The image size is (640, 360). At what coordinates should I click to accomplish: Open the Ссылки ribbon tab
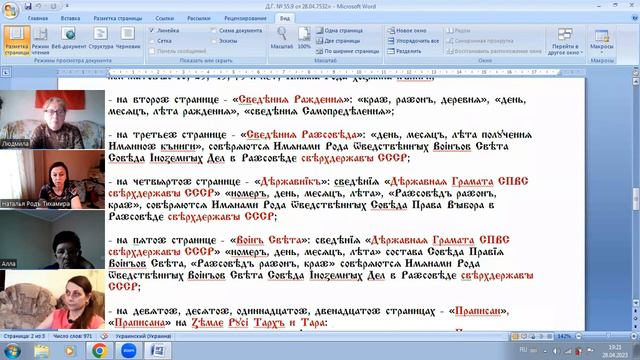pyautogui.click(x=164, y=18)
